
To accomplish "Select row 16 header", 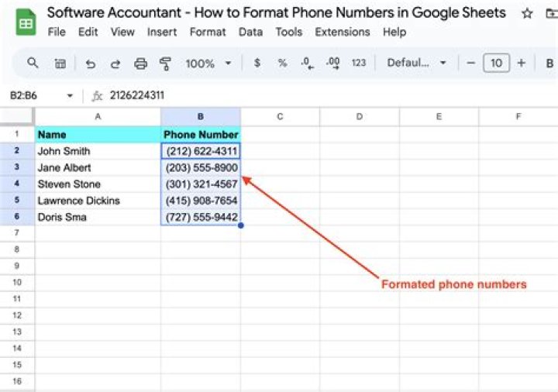I will click(x=17, y=381).
